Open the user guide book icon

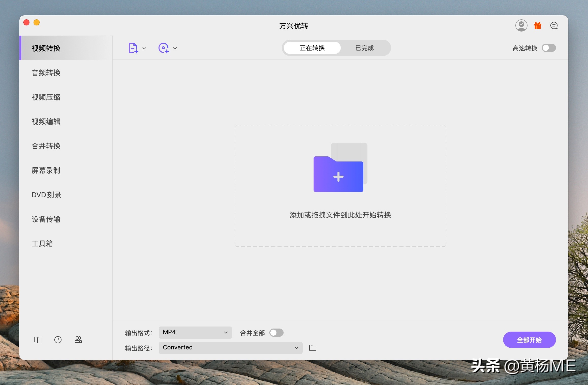38,339
